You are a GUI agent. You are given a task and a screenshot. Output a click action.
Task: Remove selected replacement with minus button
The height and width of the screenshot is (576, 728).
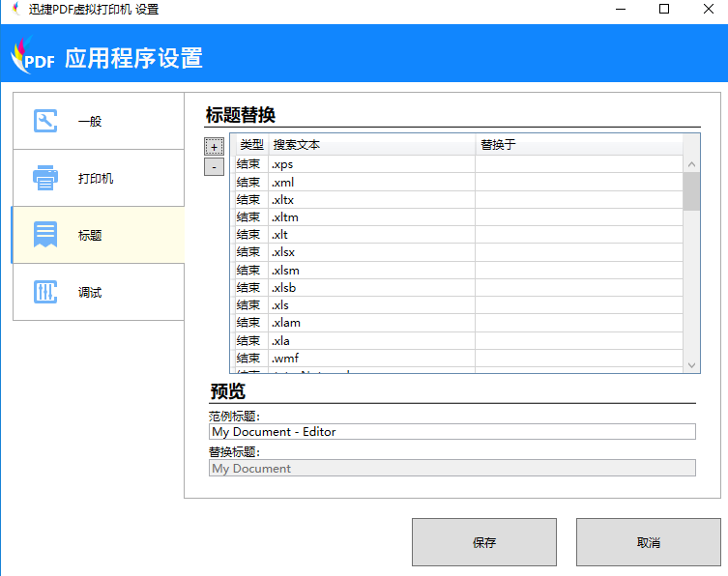pyautogui.click(x=214, y=167)
